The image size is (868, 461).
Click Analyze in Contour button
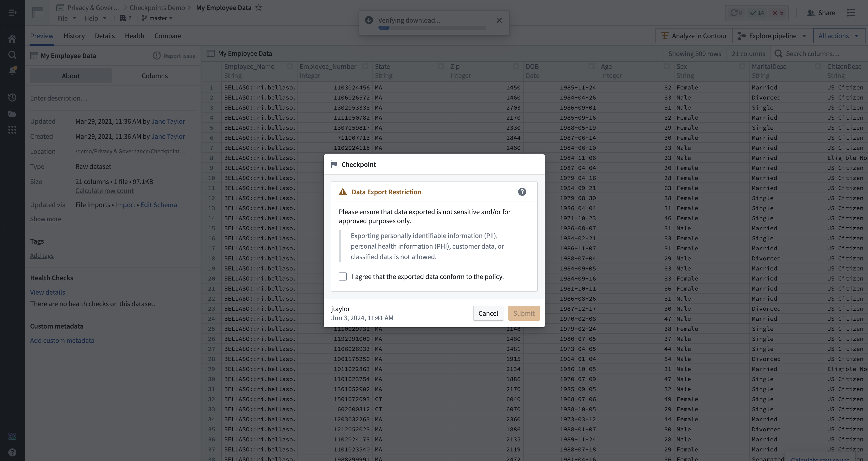[x=694, y=36]
